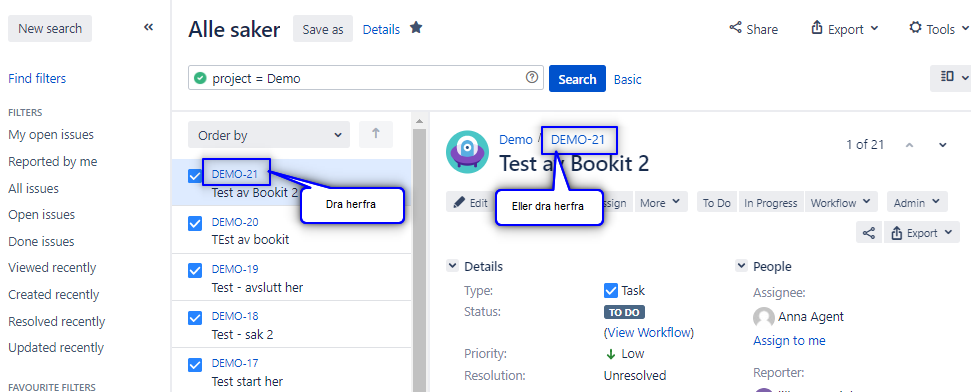Screen dimensions: 971x392
Task: Click the issue list vertical scrollbar
Action: click(x=419, y=260)
